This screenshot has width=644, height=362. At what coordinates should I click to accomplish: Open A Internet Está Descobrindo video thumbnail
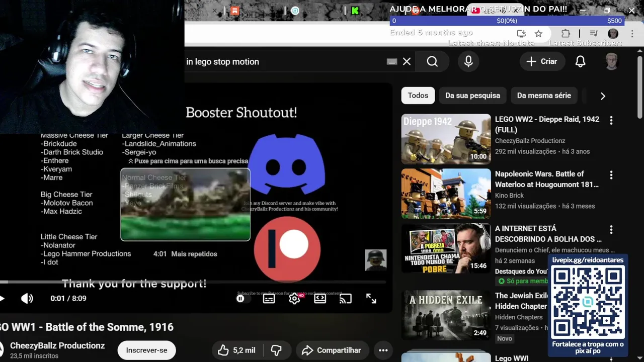(x=446, y=248)
